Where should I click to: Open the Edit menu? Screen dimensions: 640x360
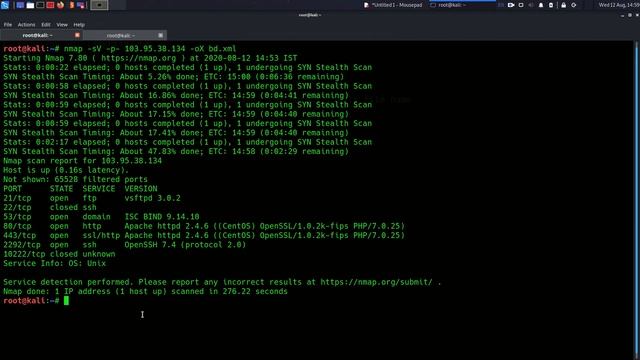point(46,25)
